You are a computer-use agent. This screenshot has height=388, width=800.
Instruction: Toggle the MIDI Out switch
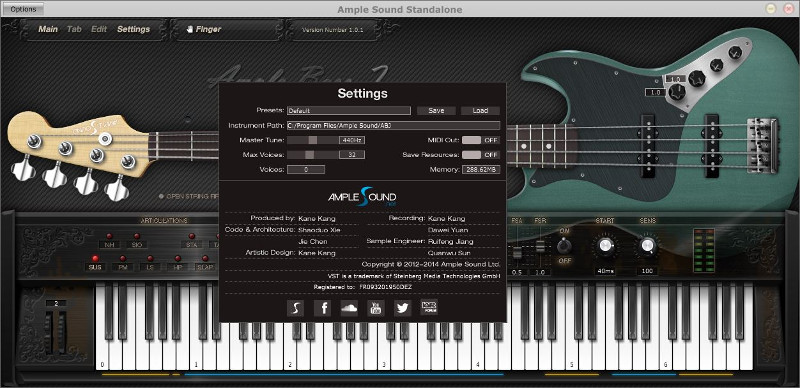click(481, 140)
